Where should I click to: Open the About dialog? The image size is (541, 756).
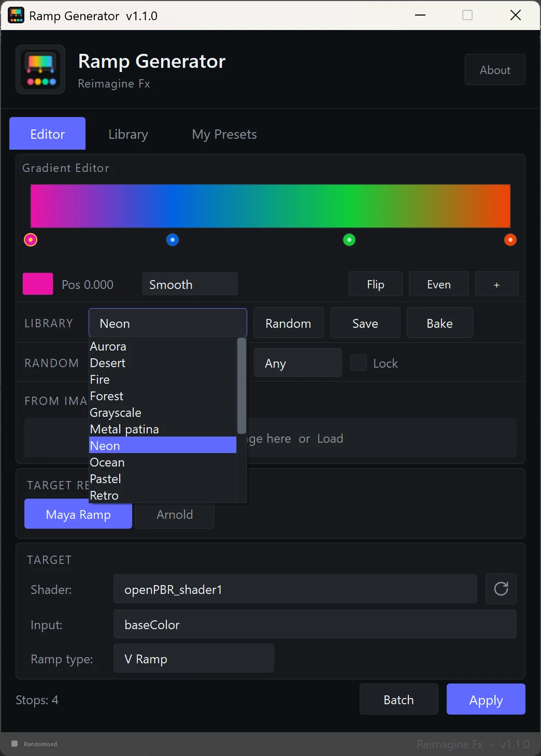point(495,69)
